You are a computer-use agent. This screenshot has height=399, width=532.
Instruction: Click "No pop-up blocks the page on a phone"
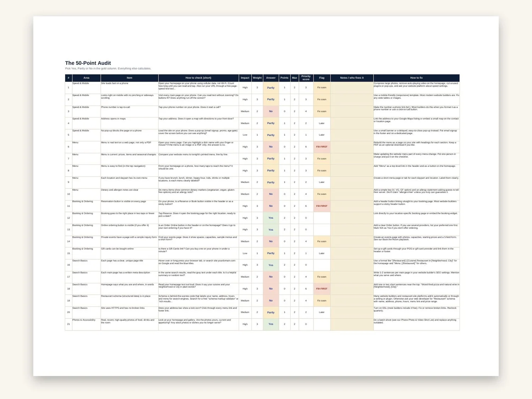121,131
